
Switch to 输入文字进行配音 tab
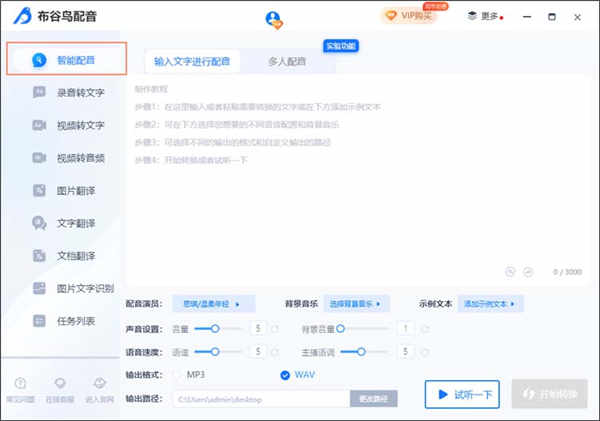(192, 61)
